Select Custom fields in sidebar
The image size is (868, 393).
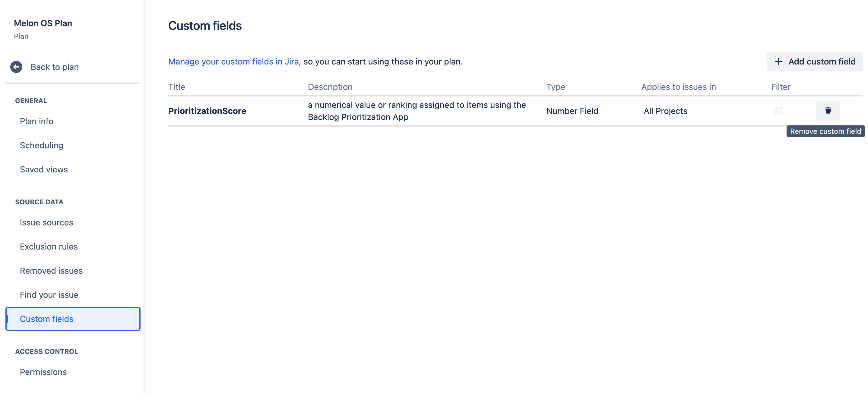click(46, 319)
